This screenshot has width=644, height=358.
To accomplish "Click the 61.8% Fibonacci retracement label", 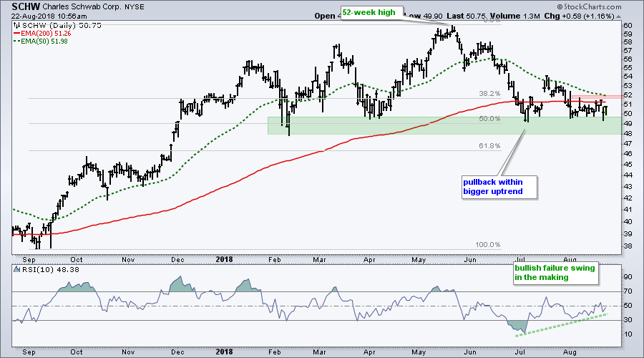I will [489, 146].
